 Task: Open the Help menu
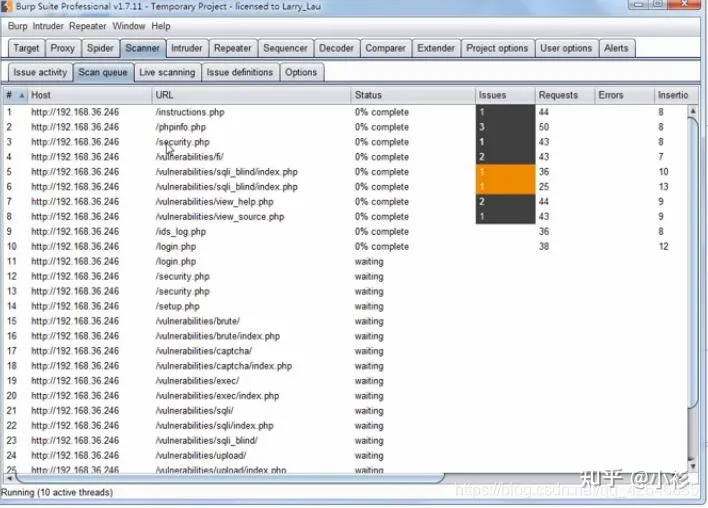pyautogui.click(x=161, y=26)
